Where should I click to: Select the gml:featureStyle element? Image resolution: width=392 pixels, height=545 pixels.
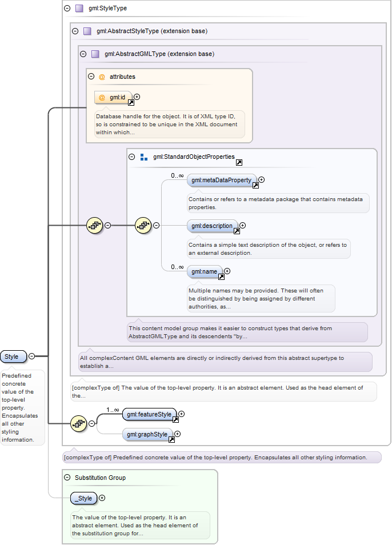pyautogui.click(x=150, y=414)
